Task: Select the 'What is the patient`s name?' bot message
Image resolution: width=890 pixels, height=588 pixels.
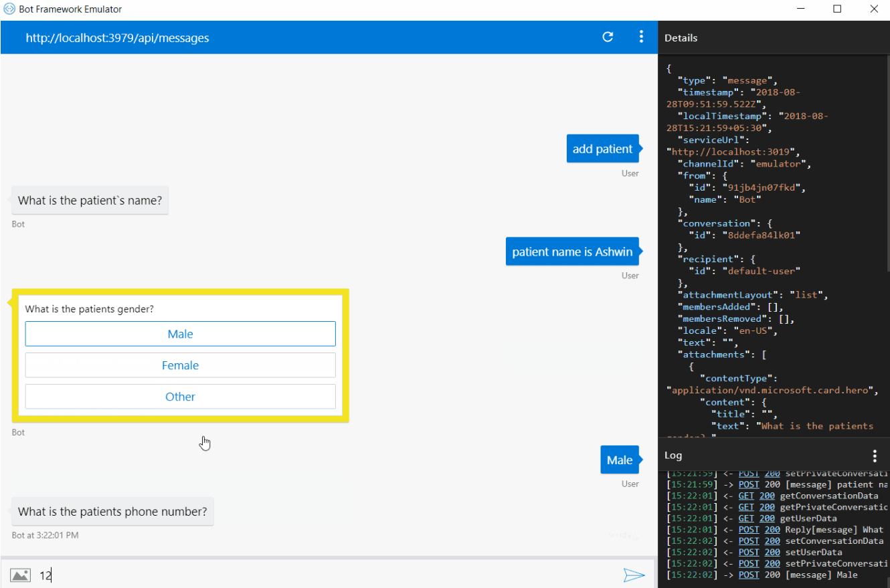Action: (x=90, y=200)
